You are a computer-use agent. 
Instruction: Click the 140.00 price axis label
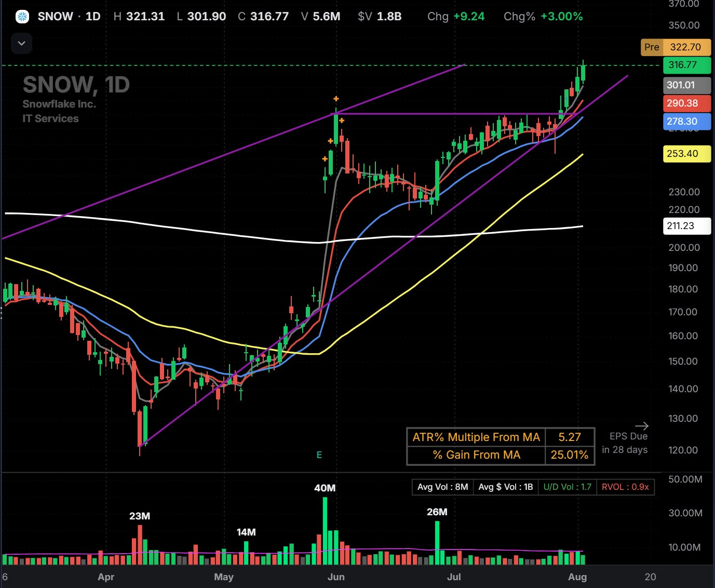pos(684,389)
